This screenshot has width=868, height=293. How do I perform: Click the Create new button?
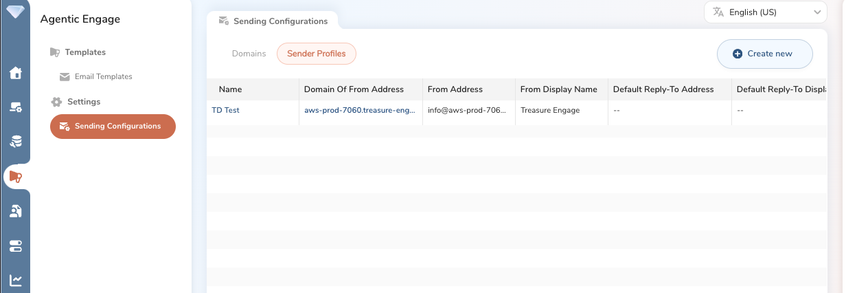click(x=764, y=54)
